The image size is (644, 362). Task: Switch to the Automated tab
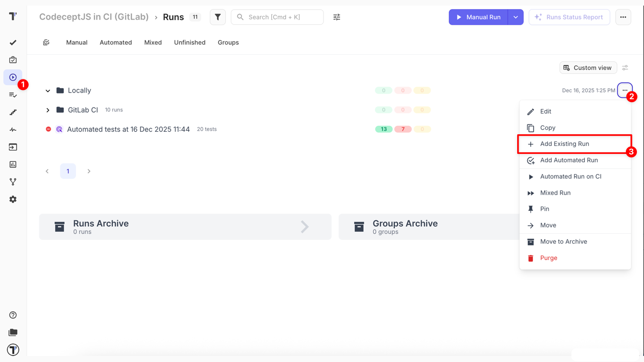coord(116,43)
